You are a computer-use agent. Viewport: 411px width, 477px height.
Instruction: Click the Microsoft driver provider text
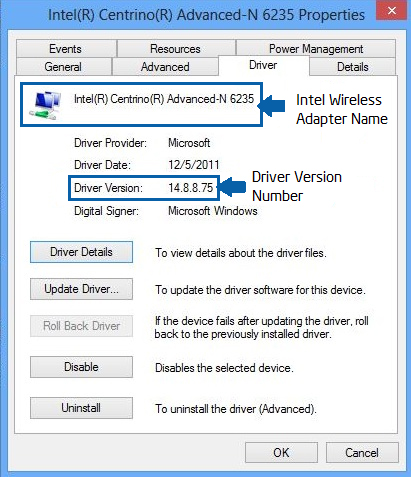pos(189,143)
